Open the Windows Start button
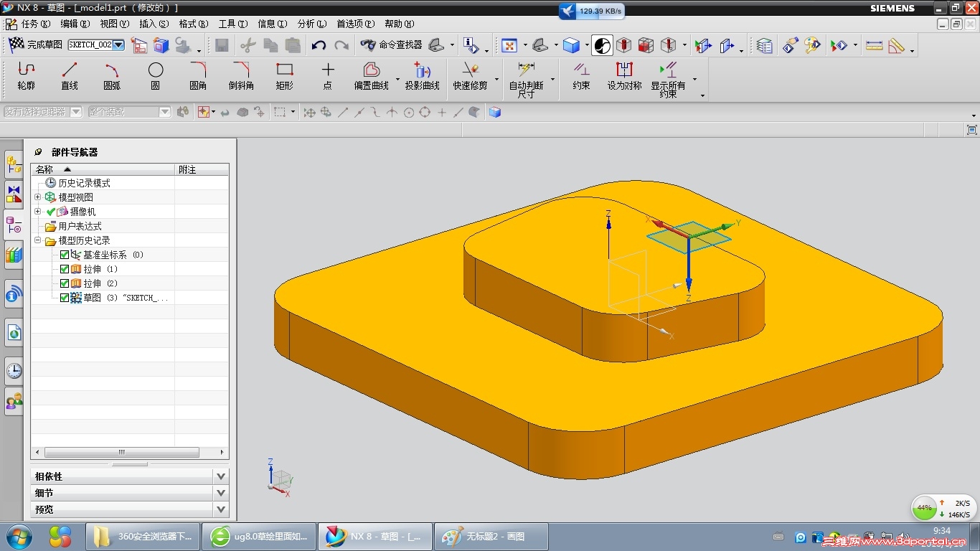This screenshot has width=980, height=551. (x=18, y=536)
